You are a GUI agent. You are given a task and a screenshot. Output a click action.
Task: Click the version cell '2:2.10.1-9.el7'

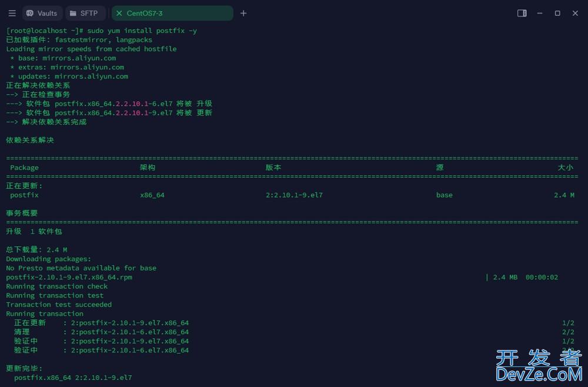[x=295, y=195]
